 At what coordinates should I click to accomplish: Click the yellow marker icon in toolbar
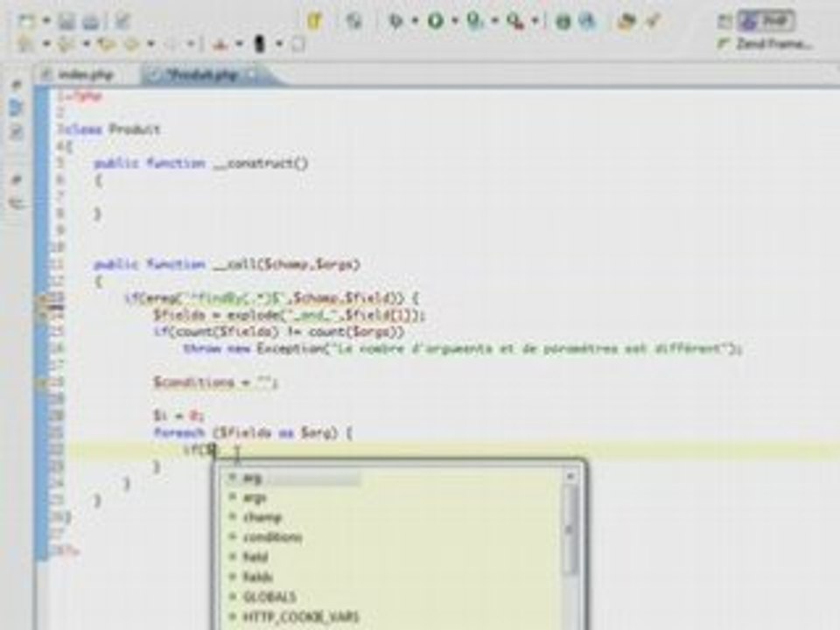pos(314,21)
